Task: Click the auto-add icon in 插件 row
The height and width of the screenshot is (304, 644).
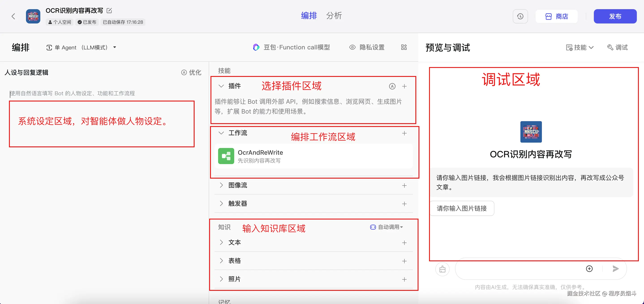Action: [x=392, y=86]
